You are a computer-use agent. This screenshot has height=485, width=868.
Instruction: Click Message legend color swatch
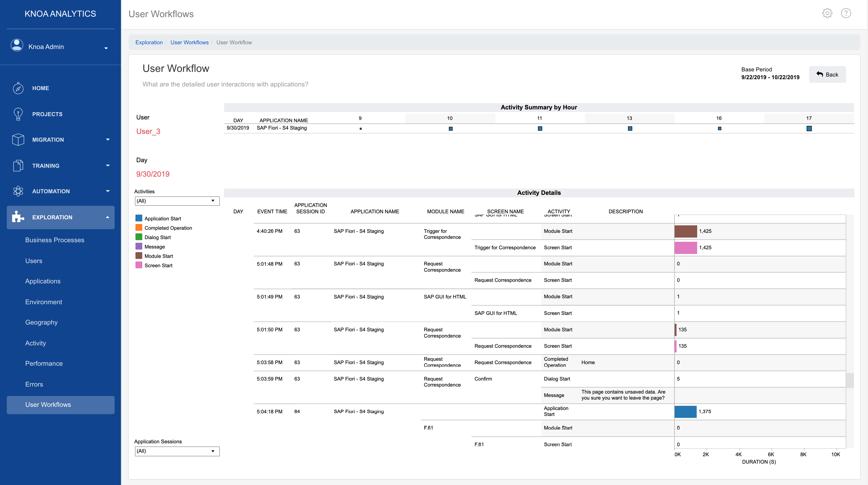(139, 246)
